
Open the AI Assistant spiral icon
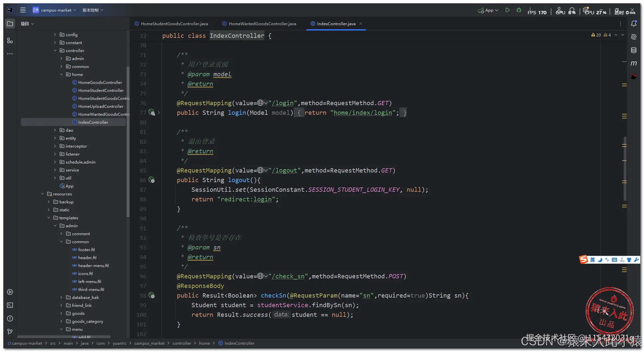[634, 37]
